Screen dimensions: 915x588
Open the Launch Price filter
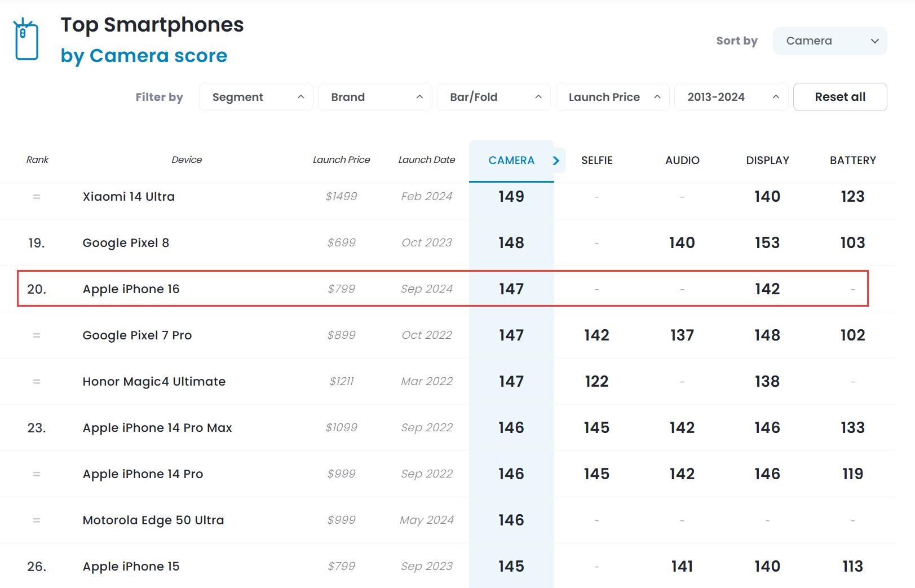tap(612, 97)
